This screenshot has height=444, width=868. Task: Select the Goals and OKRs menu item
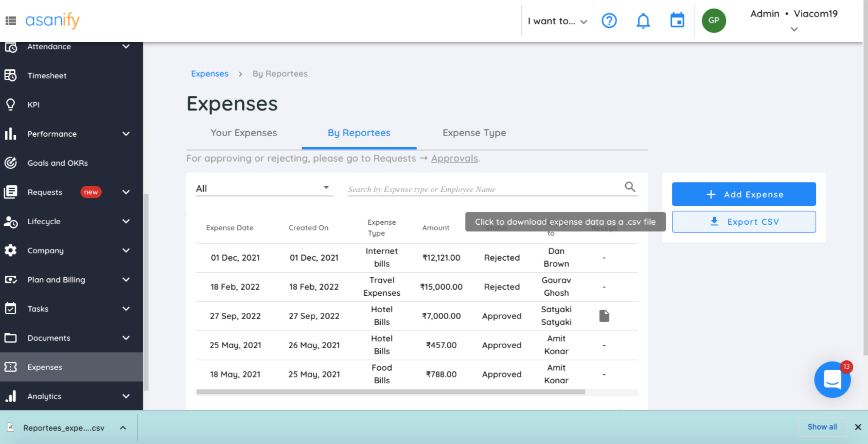coord(57,163)
